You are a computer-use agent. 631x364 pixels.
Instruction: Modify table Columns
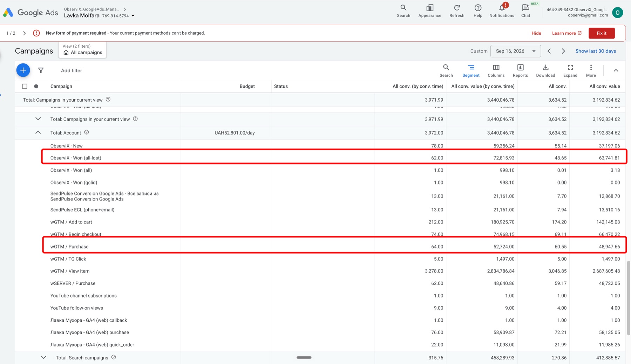(x=496, y=70)
